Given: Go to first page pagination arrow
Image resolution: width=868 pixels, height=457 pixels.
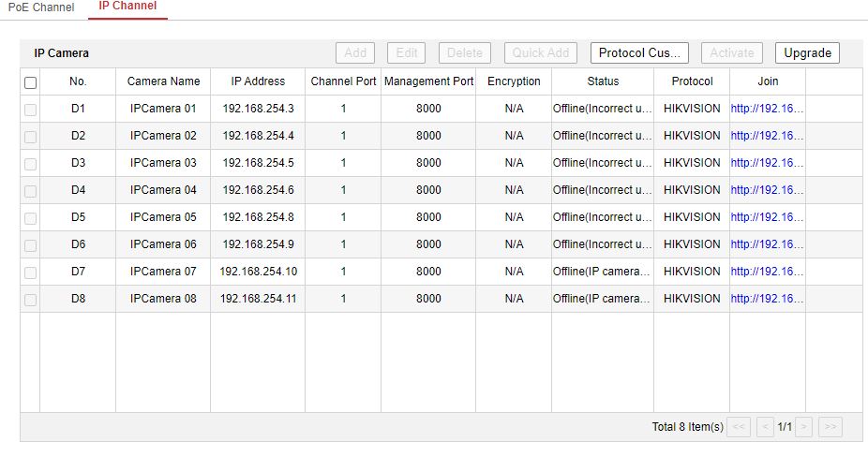Looking at the screenshot, I should [x=740, y=427].
